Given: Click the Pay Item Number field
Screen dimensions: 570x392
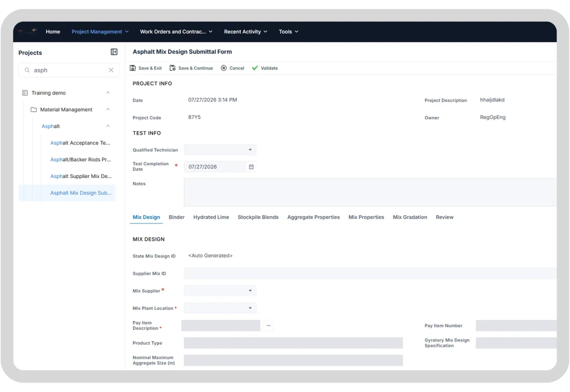Looking at the screenshot, I should 516,326.
